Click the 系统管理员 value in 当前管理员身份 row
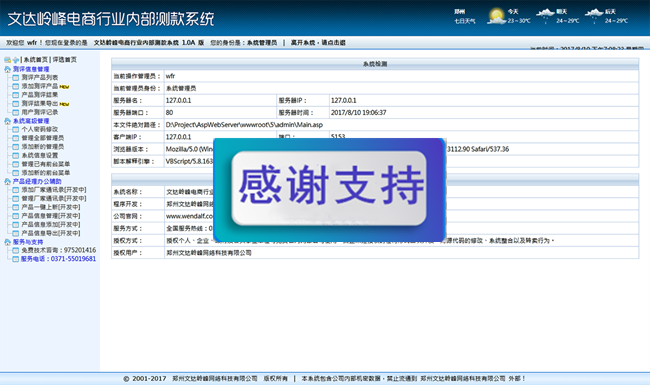Viewport: 650px width, 385px height. coord(181,88)
